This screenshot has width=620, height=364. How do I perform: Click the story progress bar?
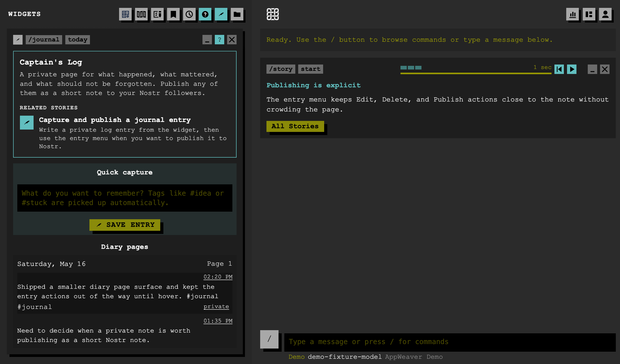pyautogui.click(x=476, y=73)
